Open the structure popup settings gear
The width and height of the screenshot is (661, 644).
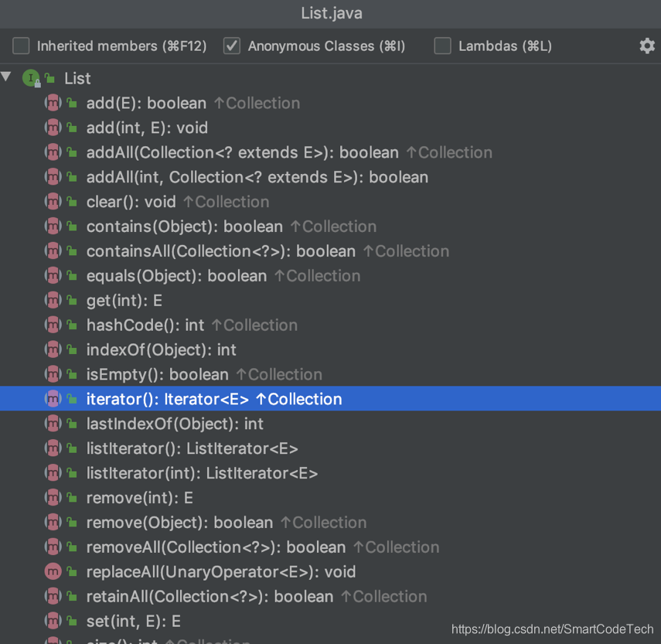(x=647, y=46)
